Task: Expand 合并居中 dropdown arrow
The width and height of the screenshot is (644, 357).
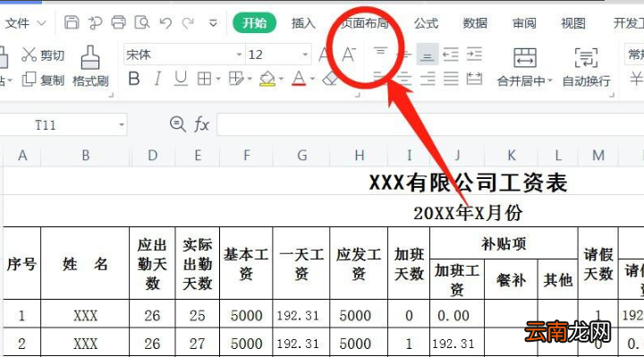Action: pyautogui.click(x=550, y=81)
